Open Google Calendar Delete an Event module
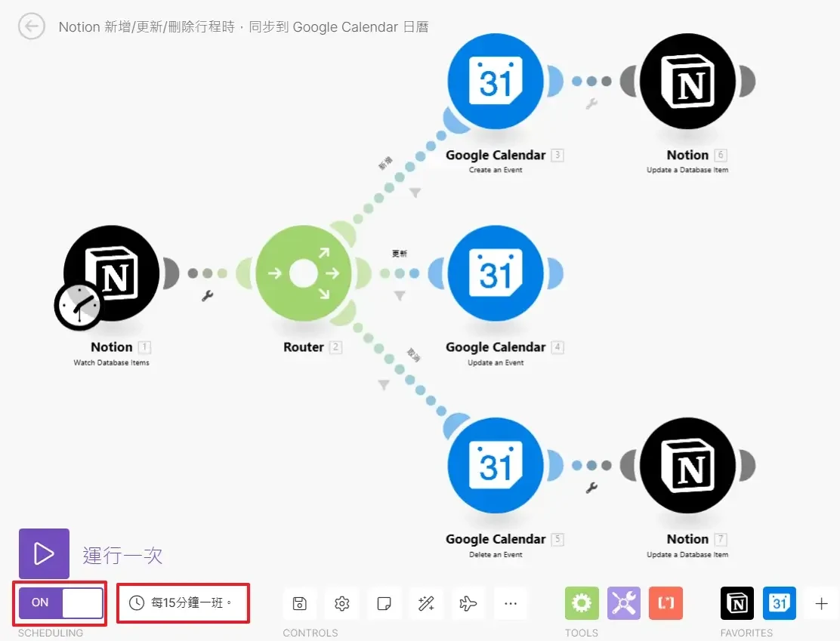 pos(496,465)
